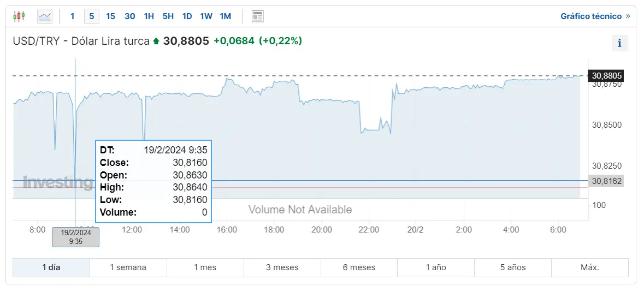Click the green up arrow indicator
This screenshot has width=644, height=292.
click(x=156, y=41)
